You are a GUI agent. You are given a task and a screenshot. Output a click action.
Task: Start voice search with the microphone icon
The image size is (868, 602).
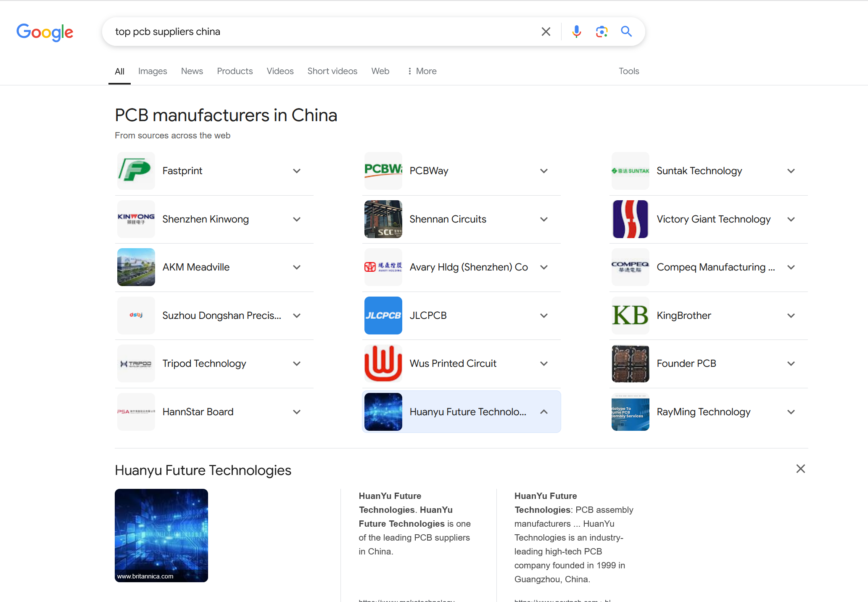[576, 31]
